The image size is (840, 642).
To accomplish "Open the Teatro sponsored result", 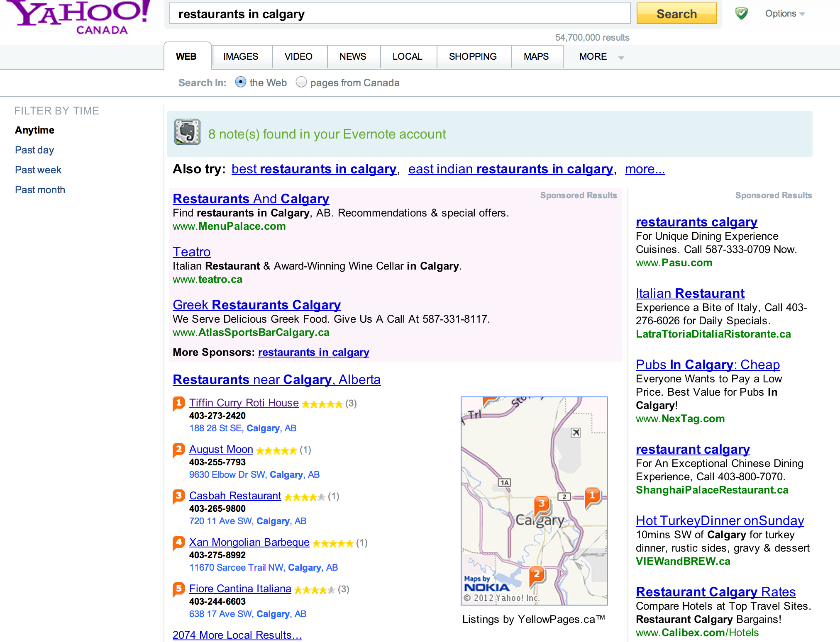I will (x=192, y=252).
